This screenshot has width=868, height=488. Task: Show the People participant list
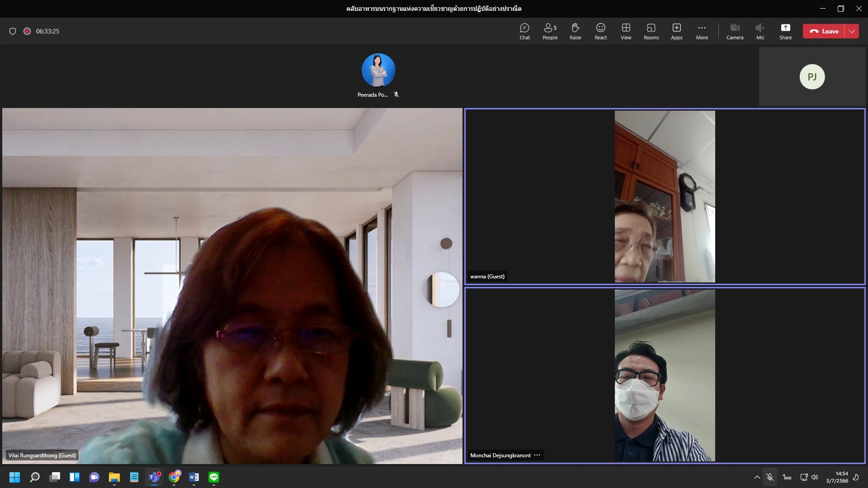point(550,31)
